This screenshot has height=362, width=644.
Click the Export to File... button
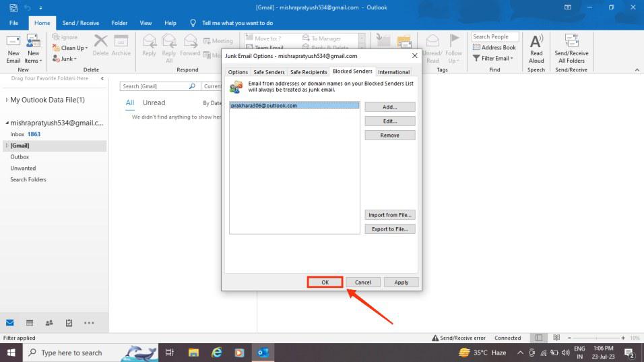point(390,229)
